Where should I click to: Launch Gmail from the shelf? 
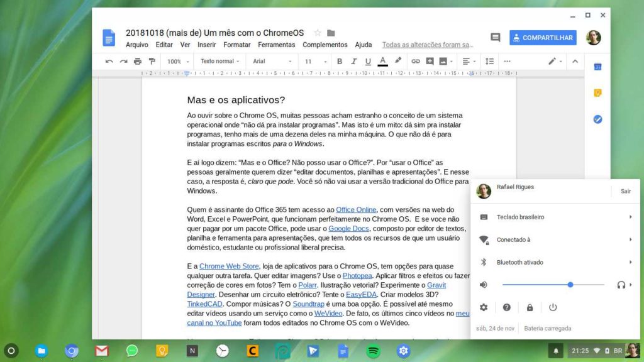point(102,351)
